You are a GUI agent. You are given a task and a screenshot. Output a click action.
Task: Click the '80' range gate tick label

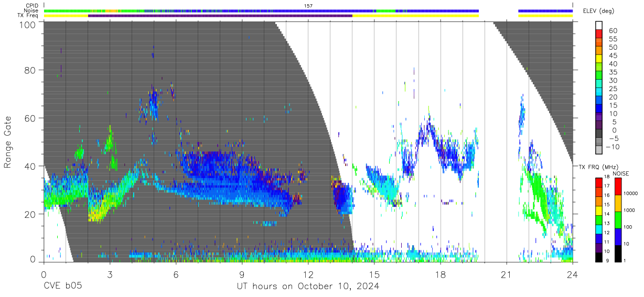(x=30, y=69)
